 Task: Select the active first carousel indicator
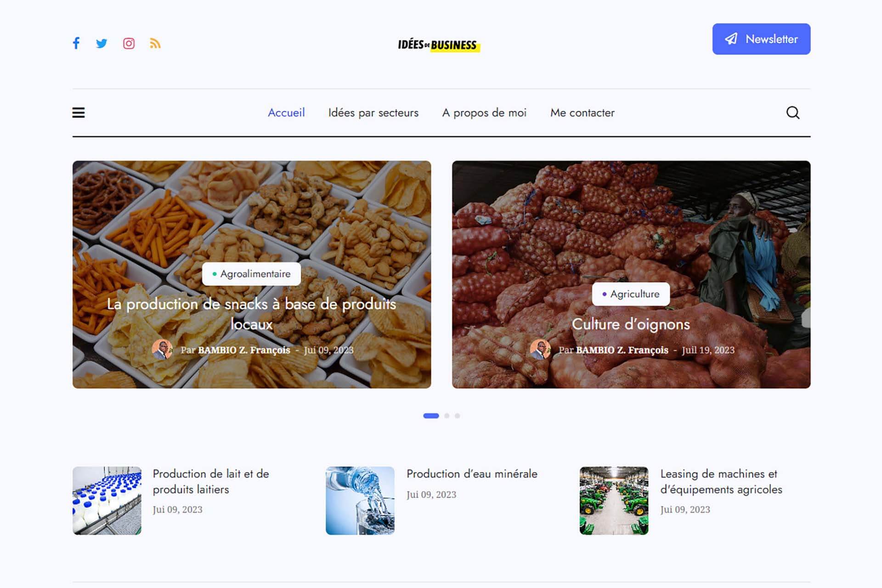point(431,416)
